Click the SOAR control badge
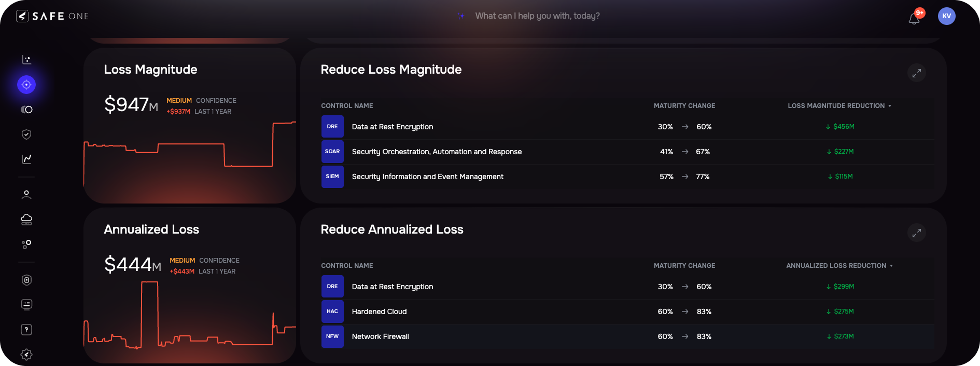Screen dimensions: 980x366 pos(332,152)
